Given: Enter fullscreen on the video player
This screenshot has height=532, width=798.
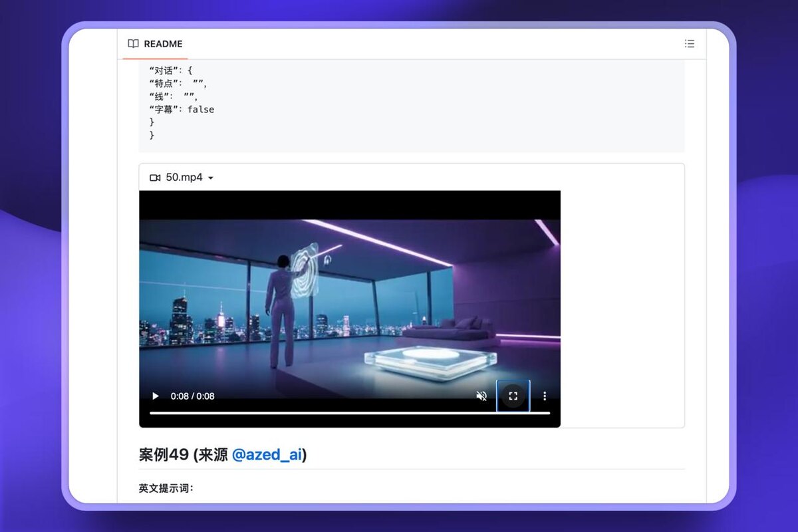Looking at the screenshot, I should [513, 396].
